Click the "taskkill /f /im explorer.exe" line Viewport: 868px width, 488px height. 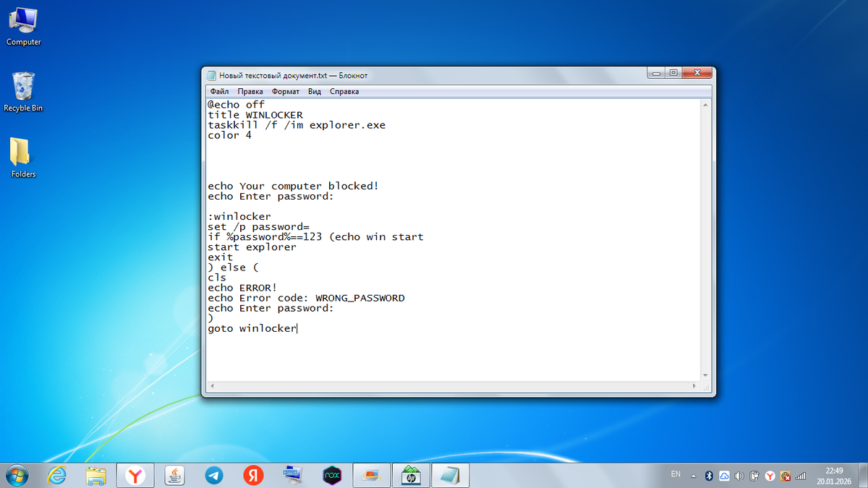pos(297,125)
